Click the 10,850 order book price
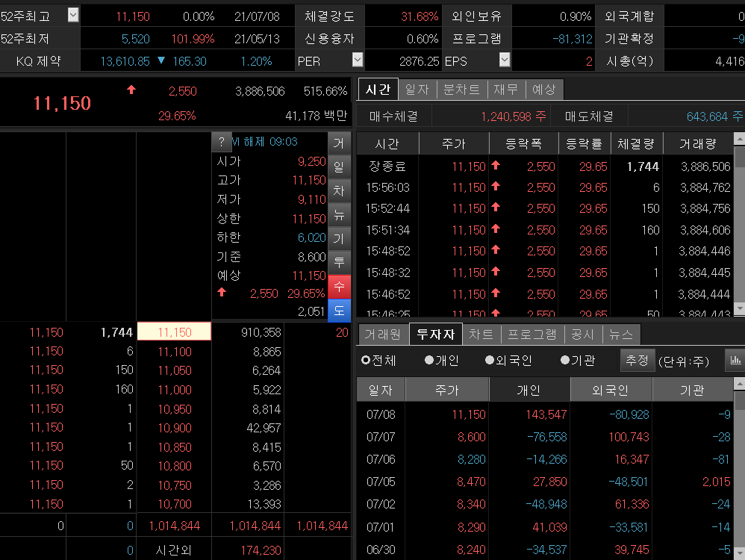 (x=175, y=447)
